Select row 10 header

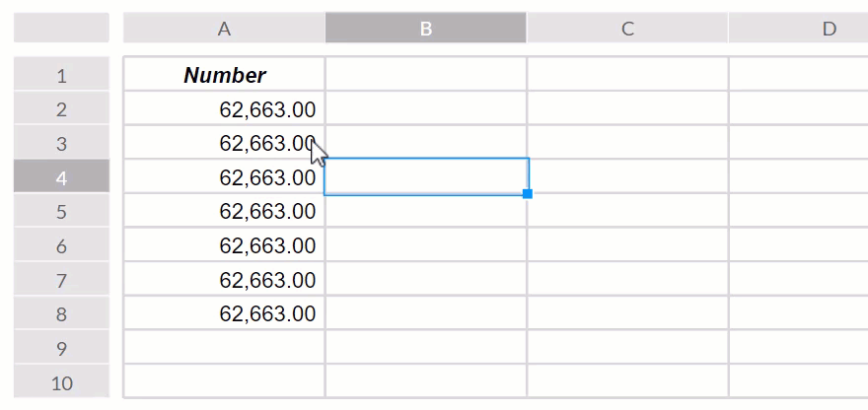coord(61,382)
